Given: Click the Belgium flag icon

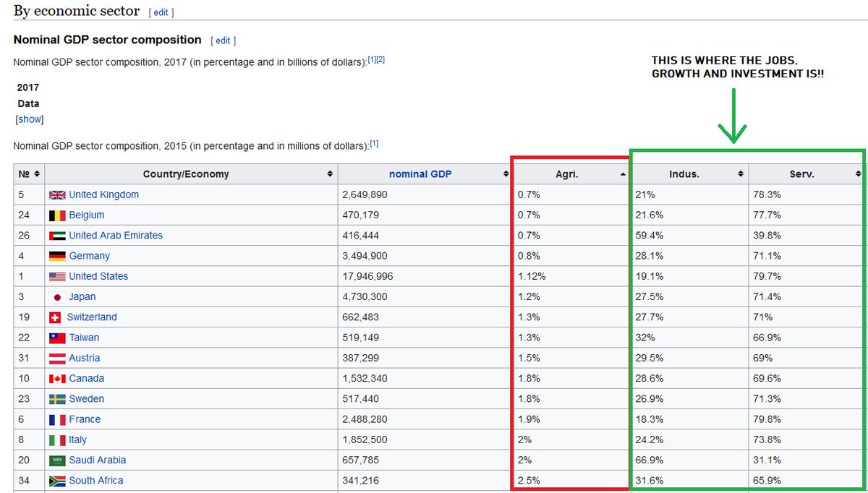Looking at the screenshot, I should point(57,215).
